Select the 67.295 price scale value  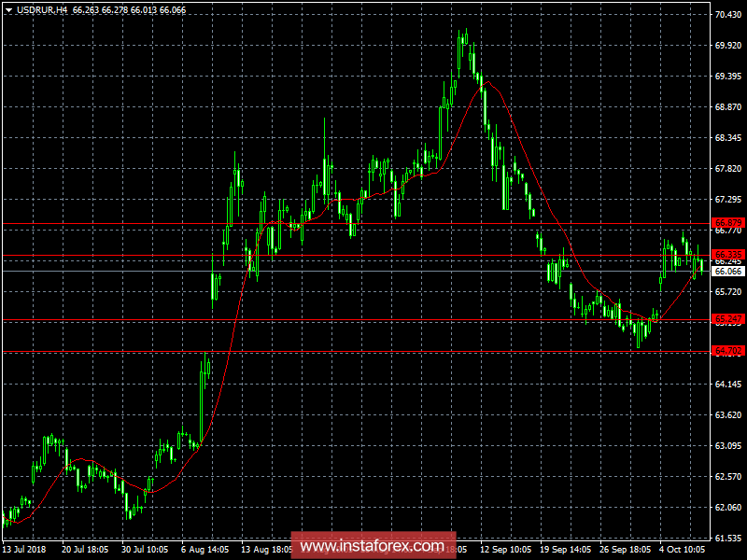[x=728, y=200]
